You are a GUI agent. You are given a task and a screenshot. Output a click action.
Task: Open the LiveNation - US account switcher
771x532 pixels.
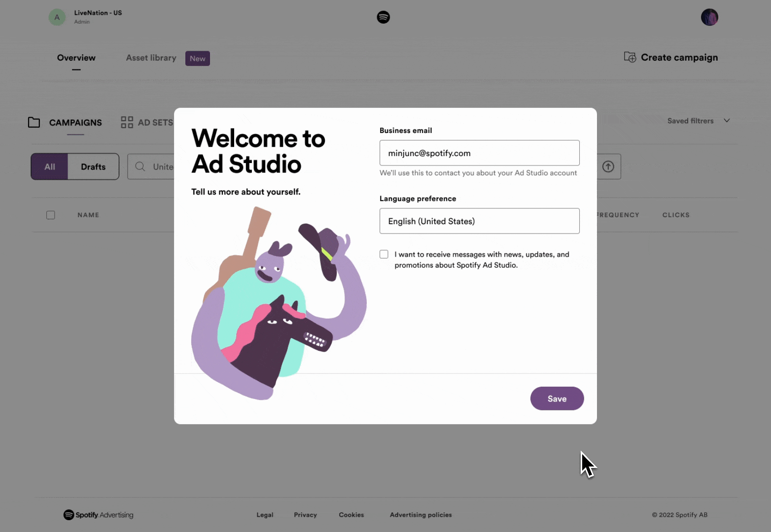(86, 17)
